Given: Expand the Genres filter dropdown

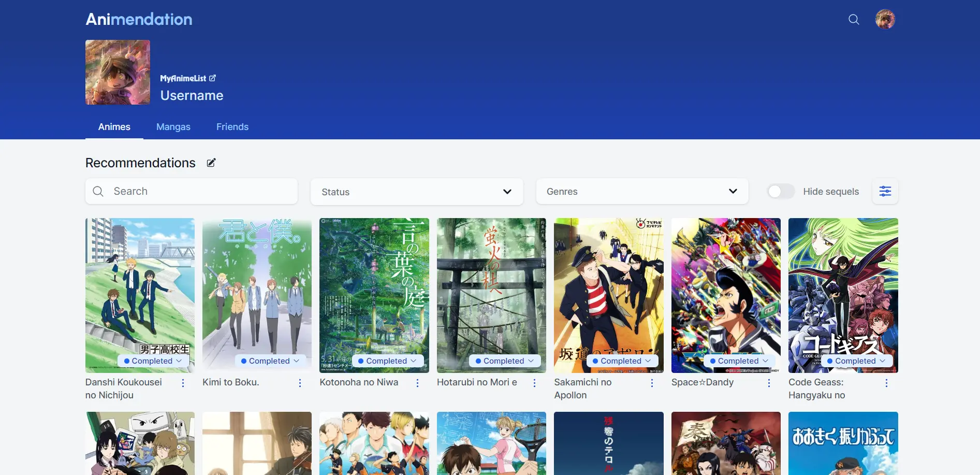Looking at the screenshot, I should (642, 192).
